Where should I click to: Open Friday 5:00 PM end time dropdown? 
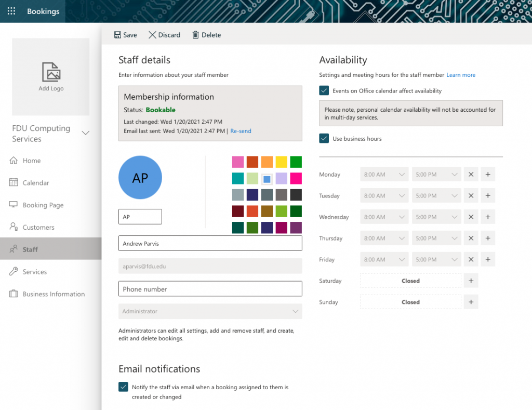click(x=436, y=259)
